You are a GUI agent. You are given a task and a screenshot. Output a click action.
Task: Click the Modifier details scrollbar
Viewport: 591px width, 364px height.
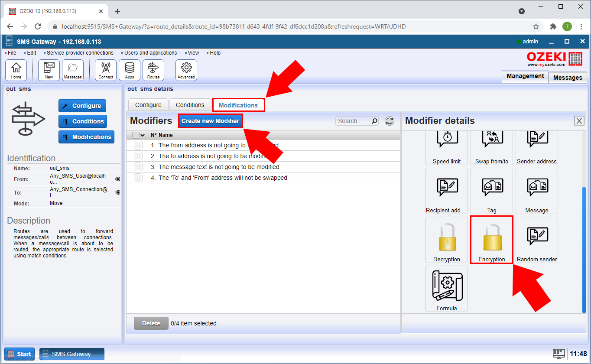pos(584,249)
